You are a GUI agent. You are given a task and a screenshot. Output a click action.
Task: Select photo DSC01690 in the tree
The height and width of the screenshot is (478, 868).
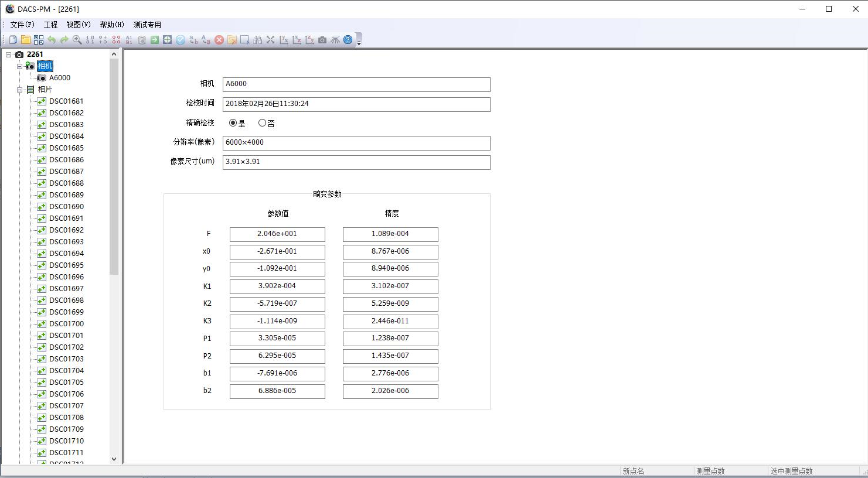click(x=66, y=207)
